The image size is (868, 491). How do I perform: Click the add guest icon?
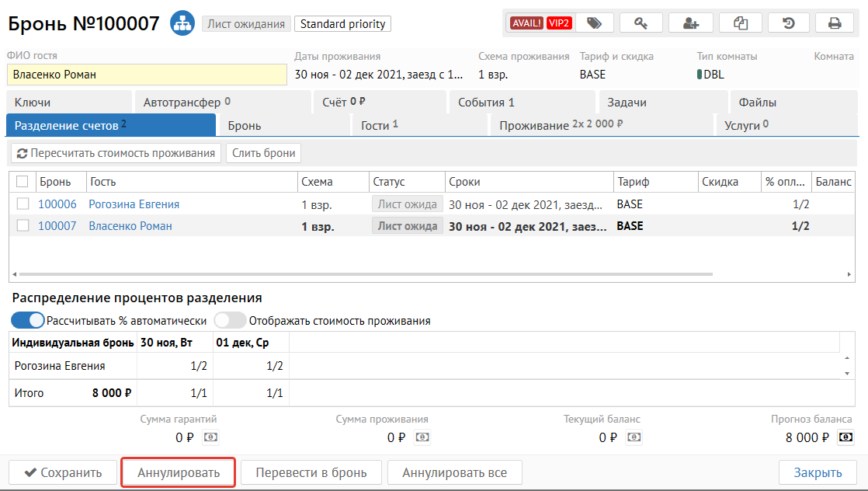(x=690, y=23)
